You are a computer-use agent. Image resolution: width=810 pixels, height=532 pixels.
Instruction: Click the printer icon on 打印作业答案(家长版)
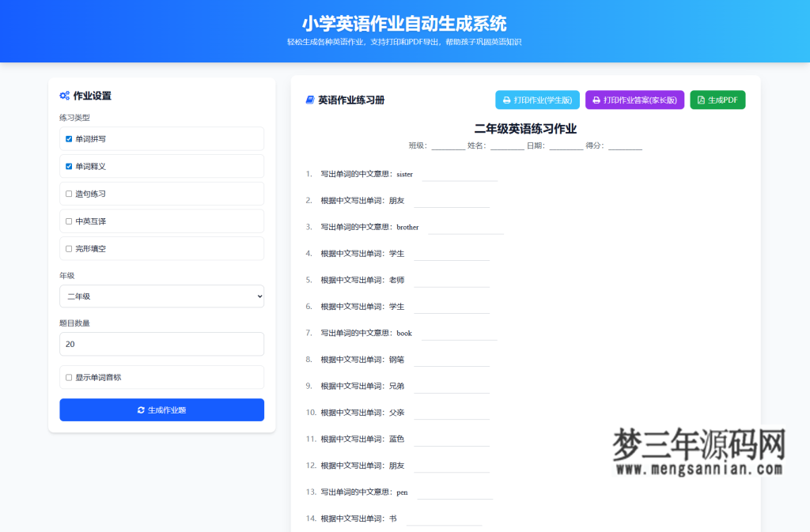click(x=596, y=100)
